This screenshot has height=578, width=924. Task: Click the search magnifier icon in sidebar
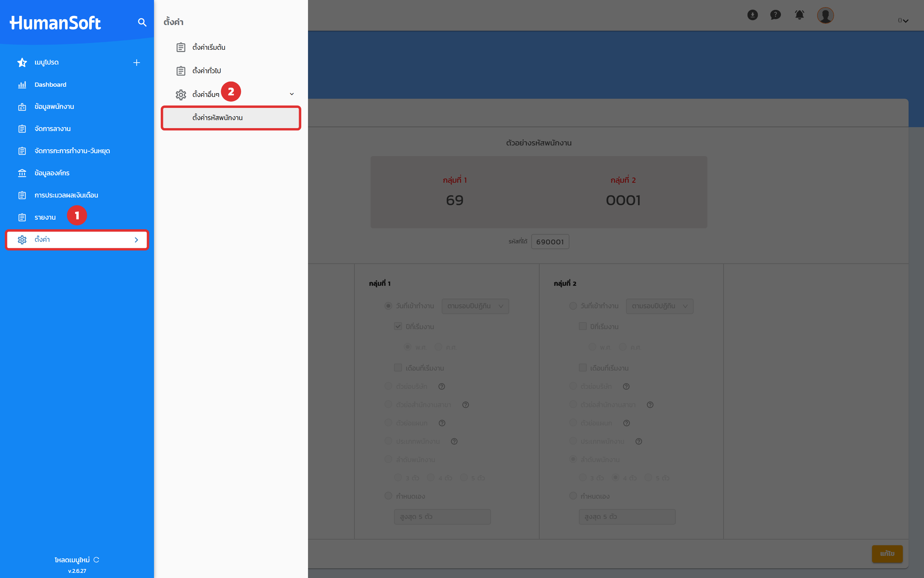pos(142,22)
